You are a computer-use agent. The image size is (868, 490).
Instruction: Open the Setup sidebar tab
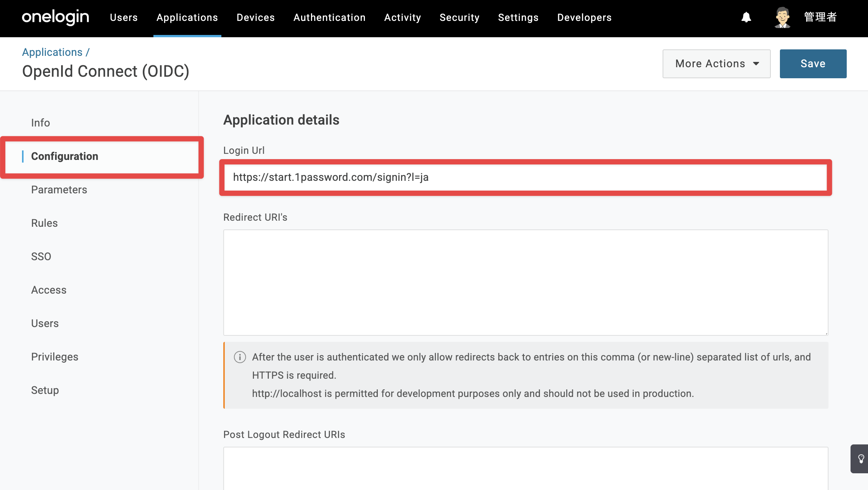pyautogui.click(x=45, y=390)
